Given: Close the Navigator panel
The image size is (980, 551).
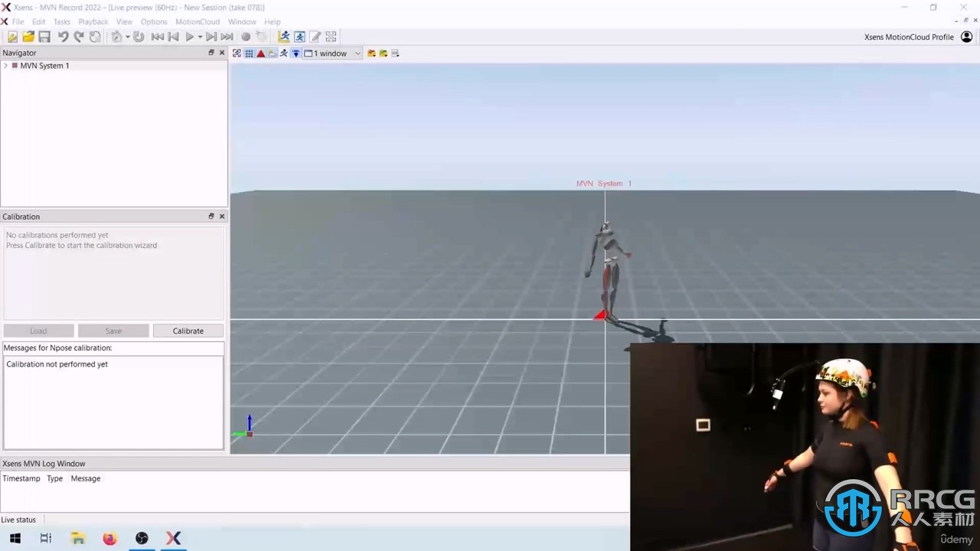Looking at the screenshot, I should coord(222,53).
